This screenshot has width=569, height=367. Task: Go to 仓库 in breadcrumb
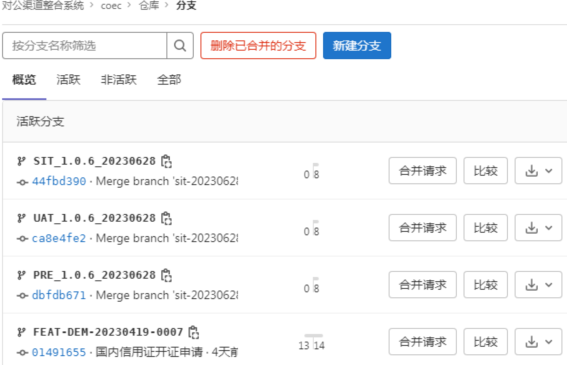coord(149,5)
